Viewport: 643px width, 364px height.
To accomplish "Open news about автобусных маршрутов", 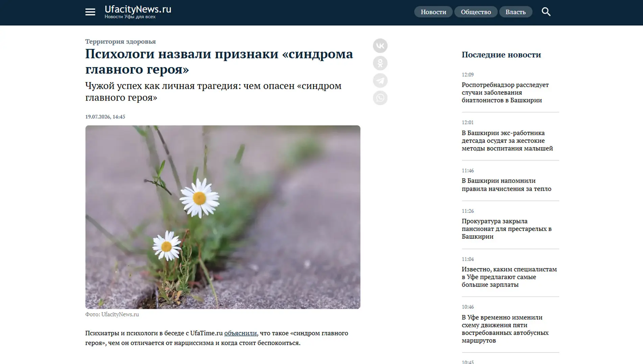I will point(505,329).
